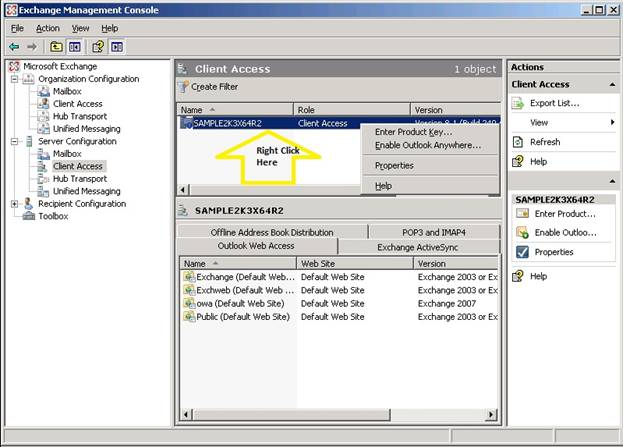Collapse the SAMPLE2K3X64R2 actions section arrow
Screen dimensions: 623x447
click(x=612, y=182)
